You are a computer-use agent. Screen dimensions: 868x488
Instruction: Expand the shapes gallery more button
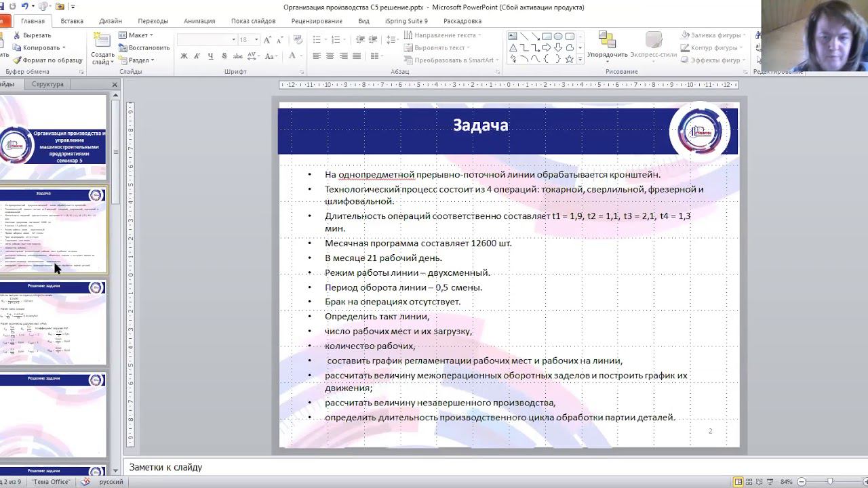pos(580,59)
